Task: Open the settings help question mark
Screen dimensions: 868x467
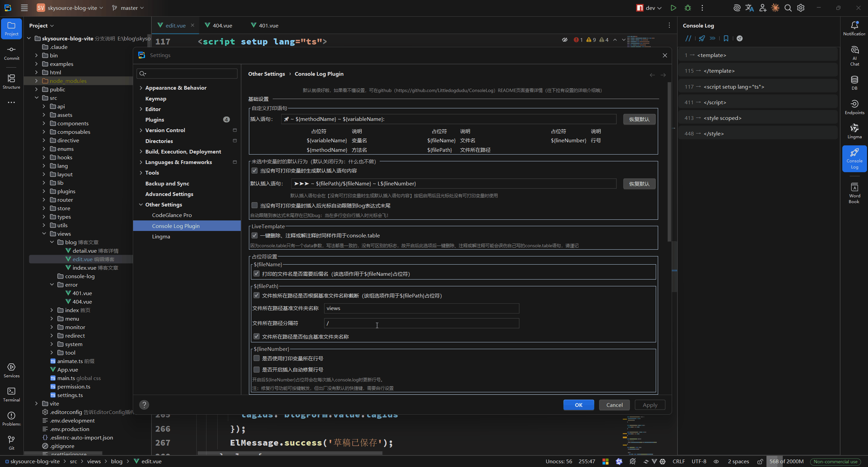Action: (144, 405)
